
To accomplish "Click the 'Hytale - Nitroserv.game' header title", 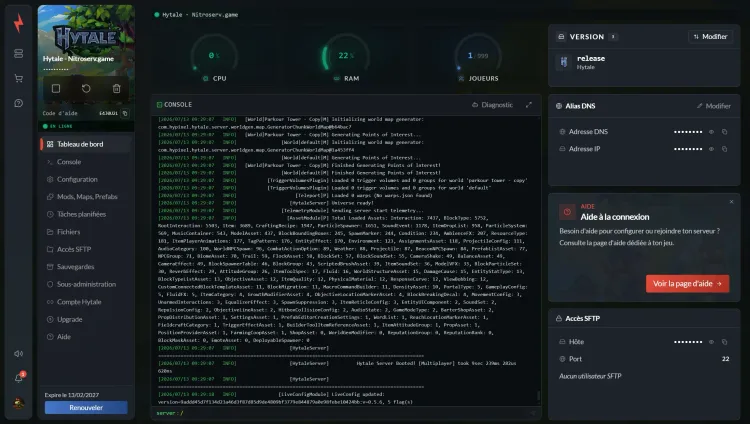I will [200, 15].
